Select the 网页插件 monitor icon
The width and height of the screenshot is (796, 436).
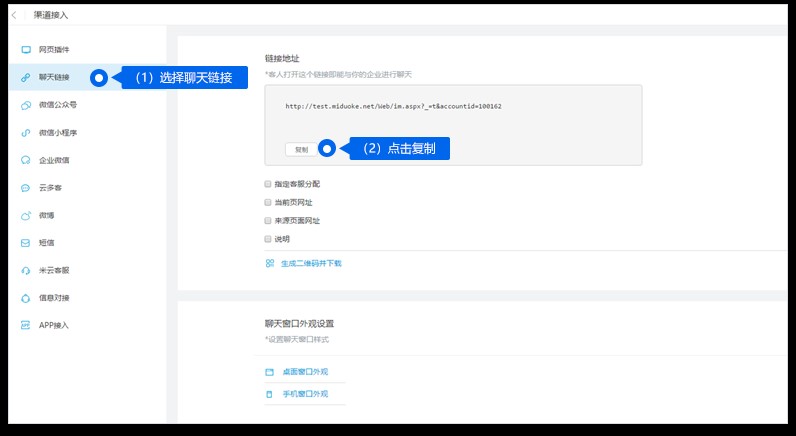26,50
